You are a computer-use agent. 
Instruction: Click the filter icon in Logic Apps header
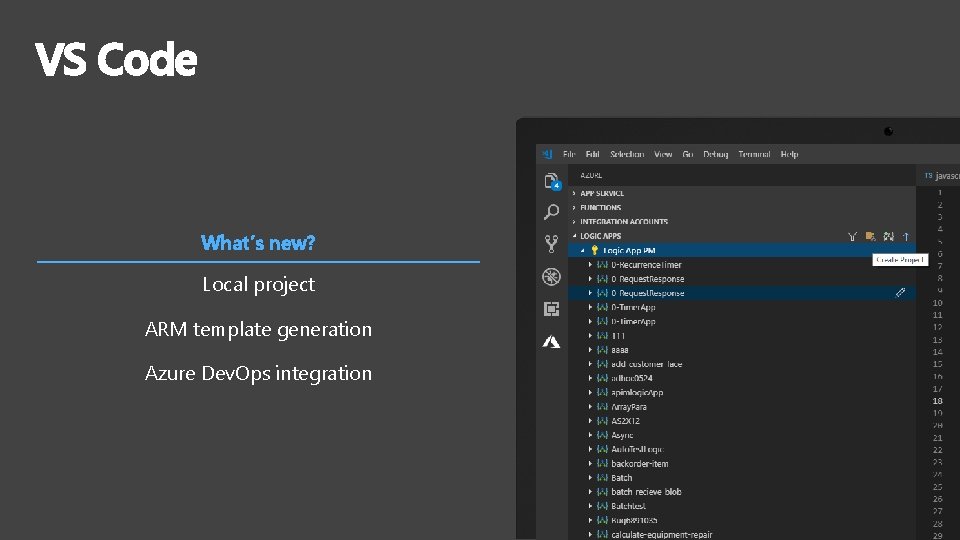point(852,236)
